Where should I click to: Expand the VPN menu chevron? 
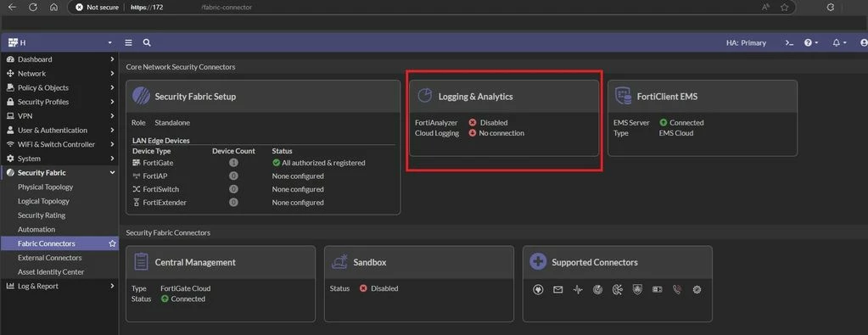pos(112,115)
